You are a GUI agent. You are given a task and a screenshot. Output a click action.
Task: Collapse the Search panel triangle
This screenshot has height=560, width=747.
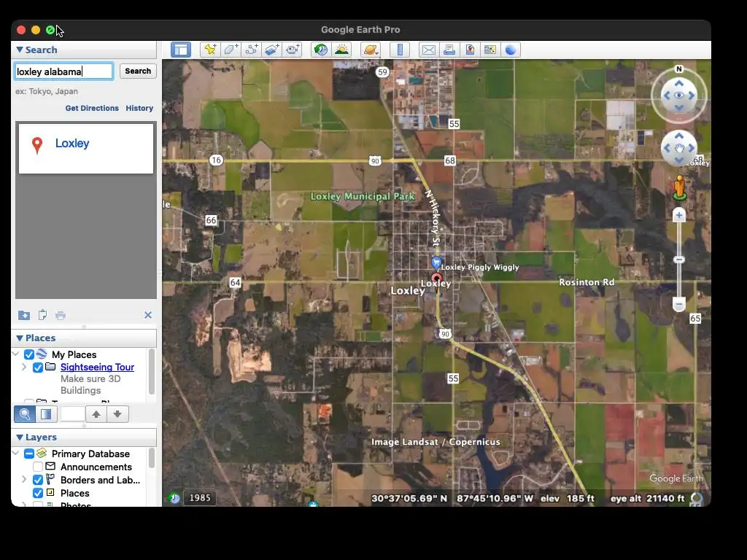[x=20, y=50]
